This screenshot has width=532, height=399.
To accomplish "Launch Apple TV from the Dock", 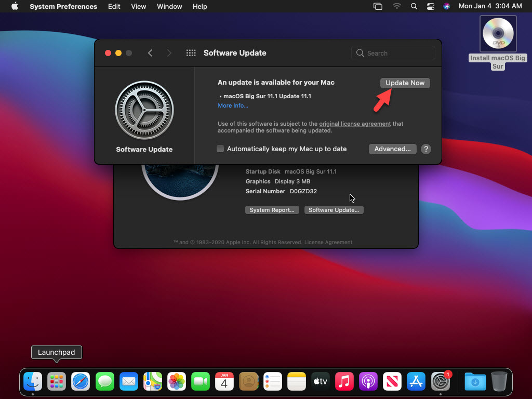I will (320, 381).
